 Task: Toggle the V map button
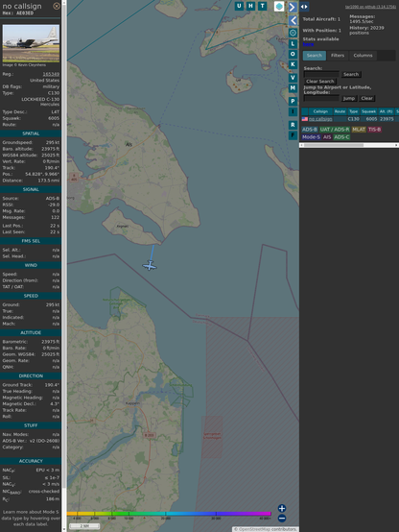(x=293, y=78)
